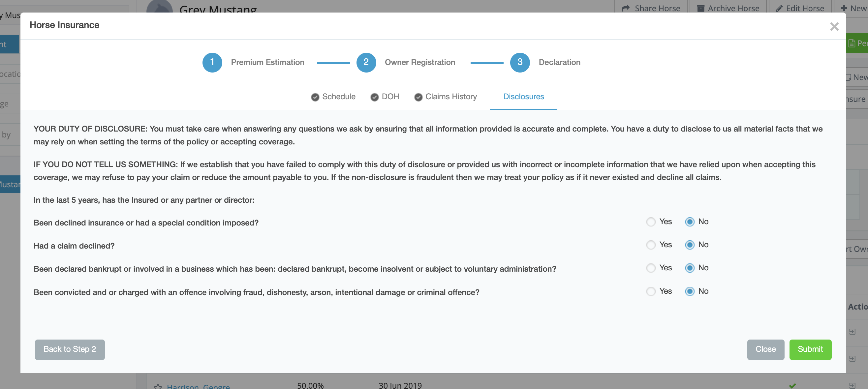This screenshot has width=868, height=389.
Task: Open the Claims History tab
Action: point(451,97)
